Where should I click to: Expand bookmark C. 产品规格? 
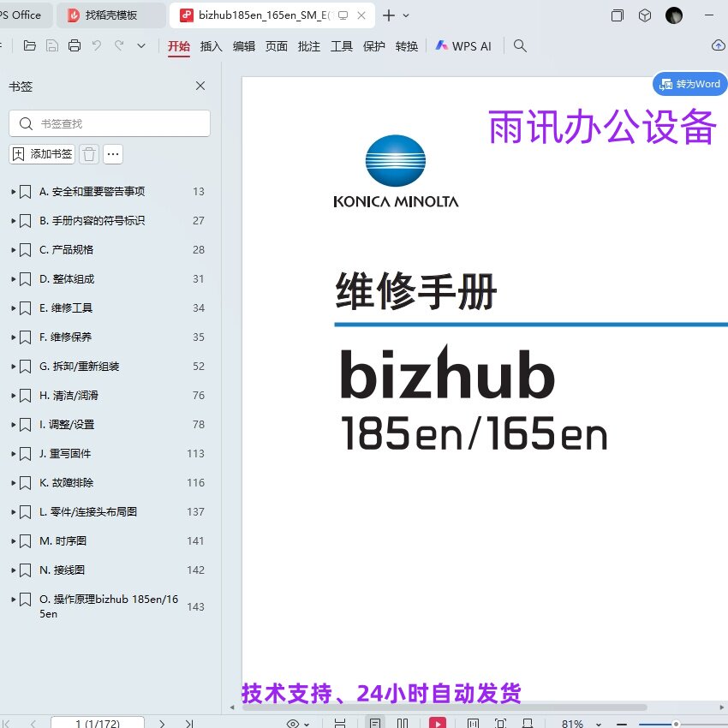tap(14, 250)
